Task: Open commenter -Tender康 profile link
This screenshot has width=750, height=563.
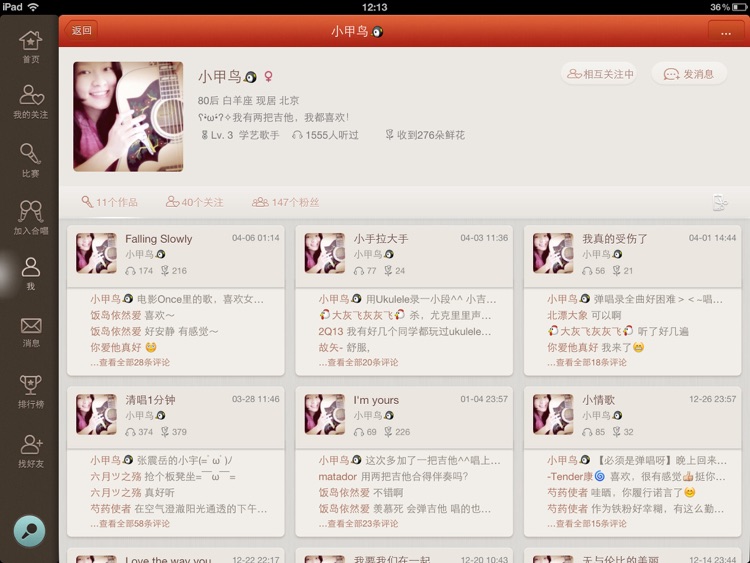Action: point(576,476)
